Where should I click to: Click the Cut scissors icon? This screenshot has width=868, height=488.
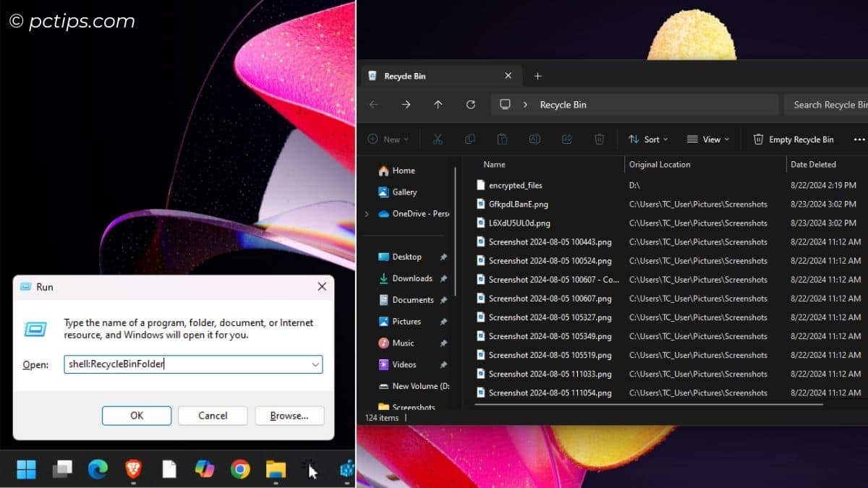[438, 140]
